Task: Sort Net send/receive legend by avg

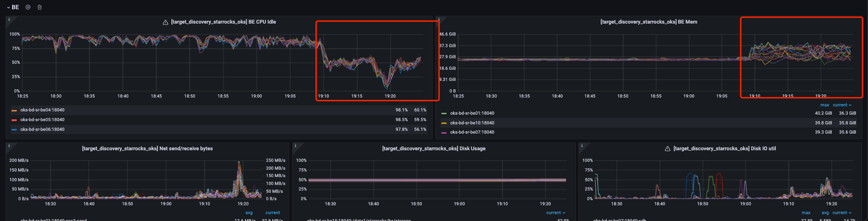Action: [249, 213]
